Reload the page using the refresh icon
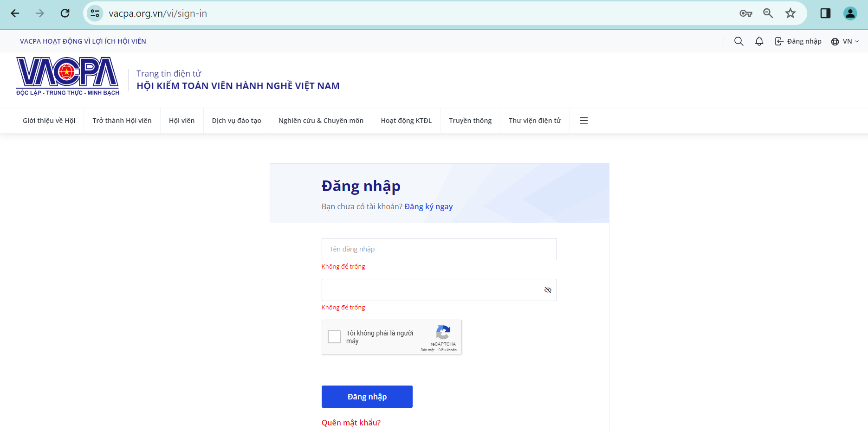Viewport: 868px width, 431px height. [65, 13]
